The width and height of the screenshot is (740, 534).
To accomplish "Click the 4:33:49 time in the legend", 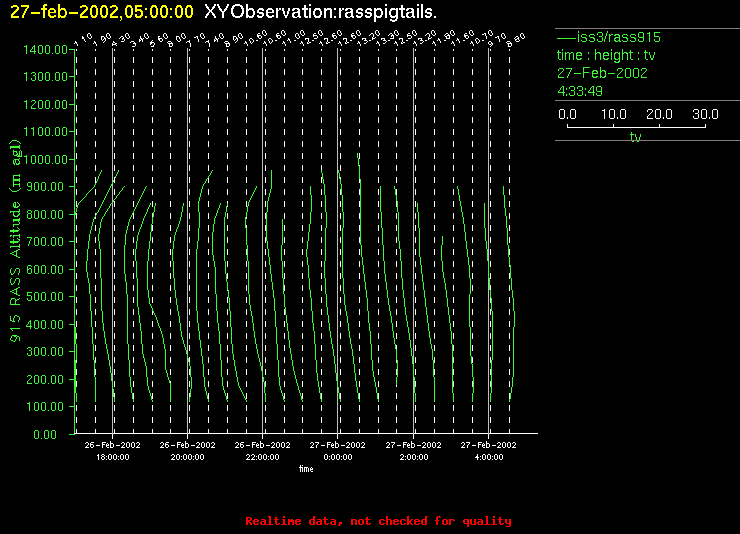I will pyautogui.click(x=581, y=91).
